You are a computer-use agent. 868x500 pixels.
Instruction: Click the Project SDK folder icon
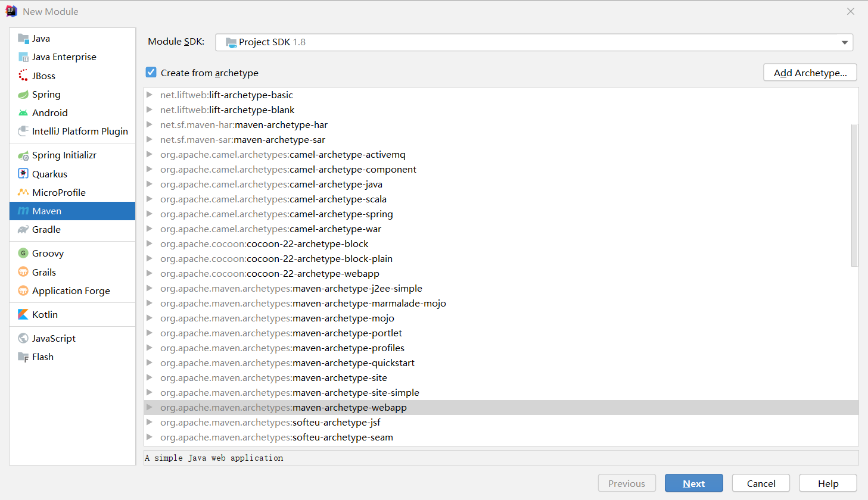point(231,42)
